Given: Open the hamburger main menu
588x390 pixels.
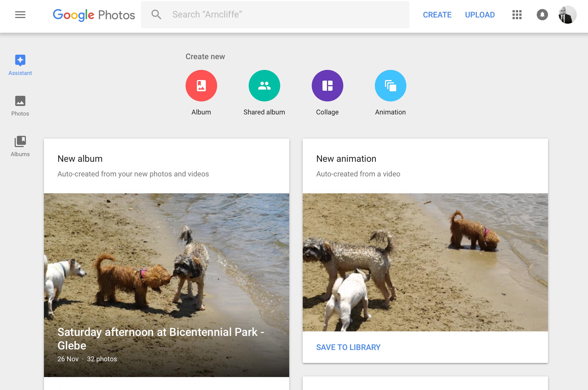Looking at the screenshot, I should [x=20, y=15].
